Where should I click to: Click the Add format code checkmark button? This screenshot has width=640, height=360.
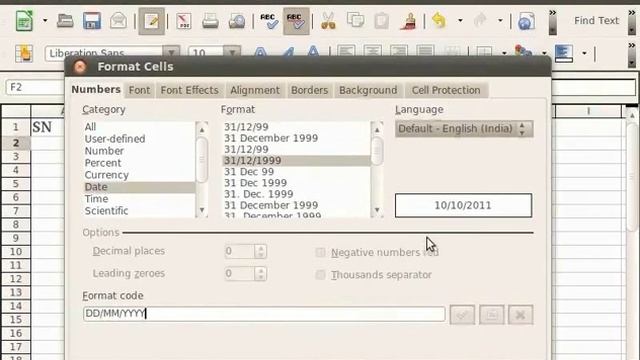(x=462, y=315)
